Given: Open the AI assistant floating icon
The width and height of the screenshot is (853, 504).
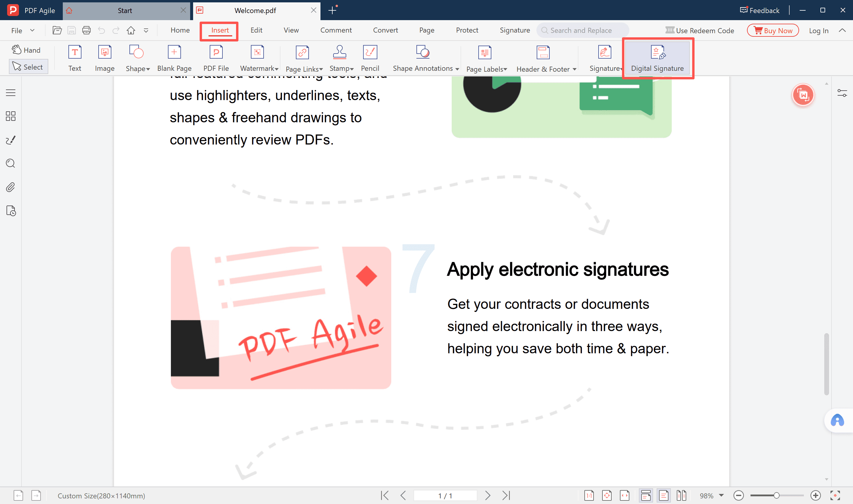Looking at the screenshot, I should click(x=837, y=420).
